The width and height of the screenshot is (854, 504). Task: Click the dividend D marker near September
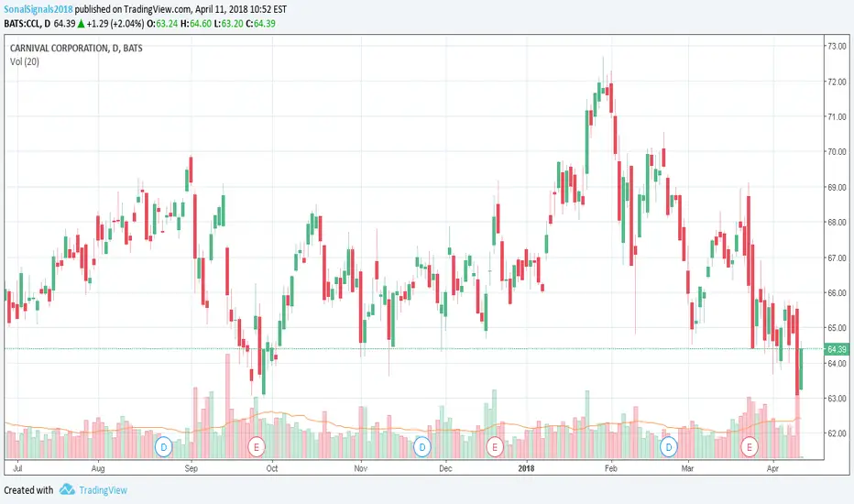click(x=163, y=447)
